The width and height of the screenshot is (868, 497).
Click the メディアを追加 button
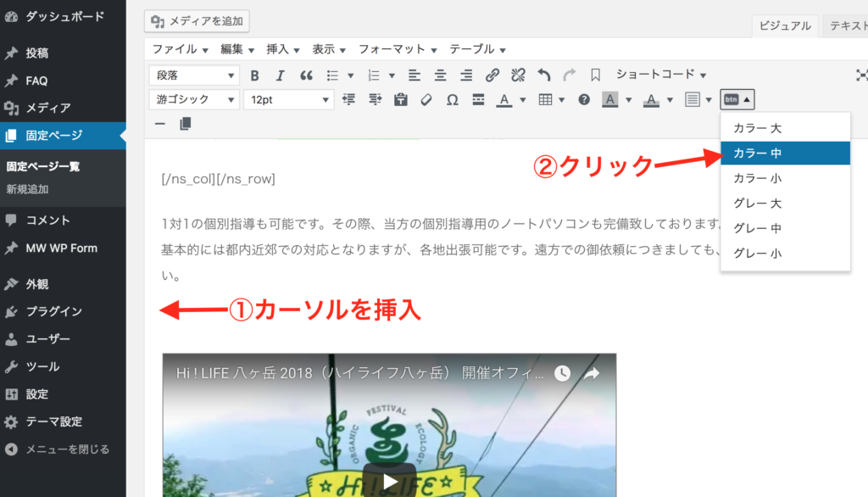click(197, 21)
